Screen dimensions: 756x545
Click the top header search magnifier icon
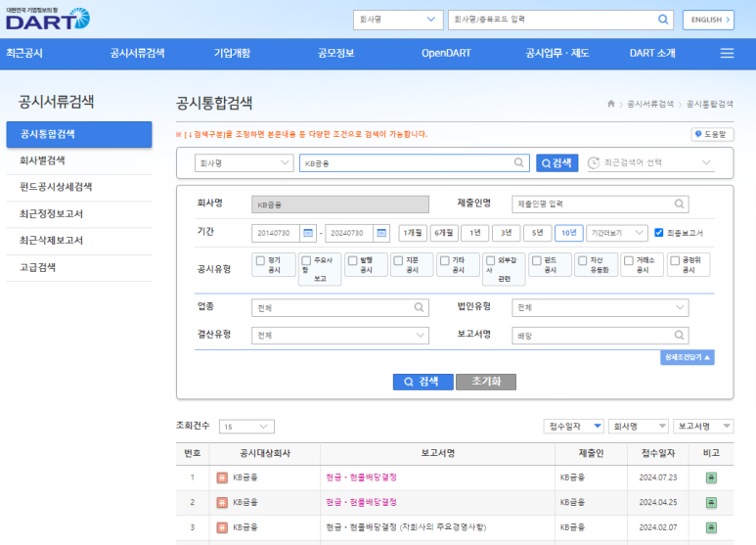point(663,20)
